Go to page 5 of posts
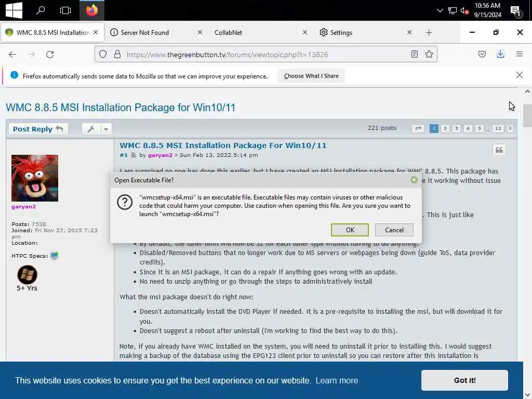Viewport: 532px width, 399px height. point(480,128)
